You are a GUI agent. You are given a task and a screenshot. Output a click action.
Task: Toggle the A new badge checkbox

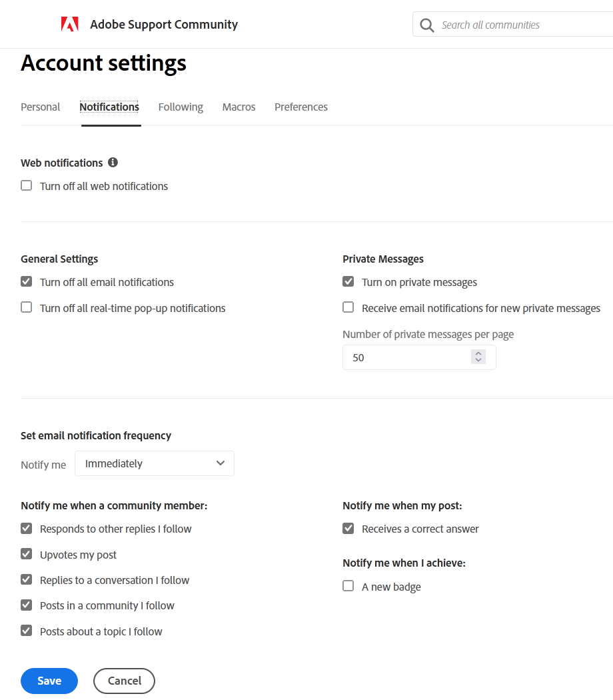(348, 586)
